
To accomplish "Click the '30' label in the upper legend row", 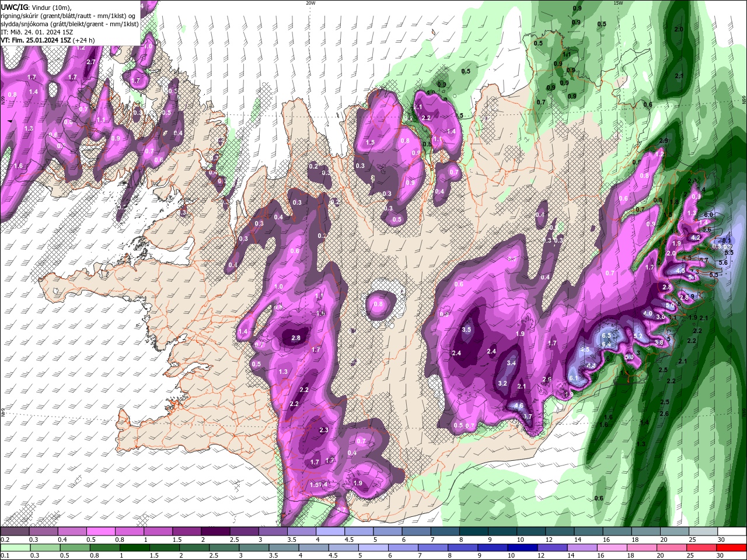I will (721, 540).
